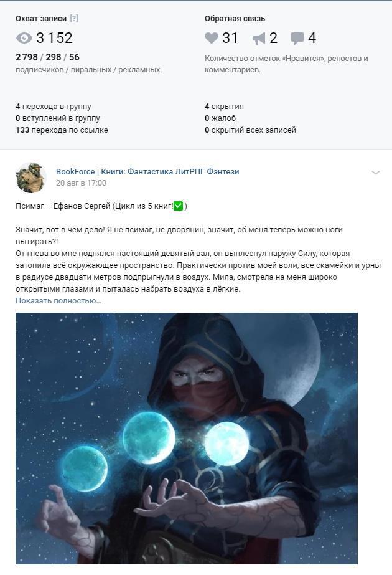Image resolution: width=392 pixels, height=575 pixels.
Task: Click the comment bubble icon
Action: (297, 38)
